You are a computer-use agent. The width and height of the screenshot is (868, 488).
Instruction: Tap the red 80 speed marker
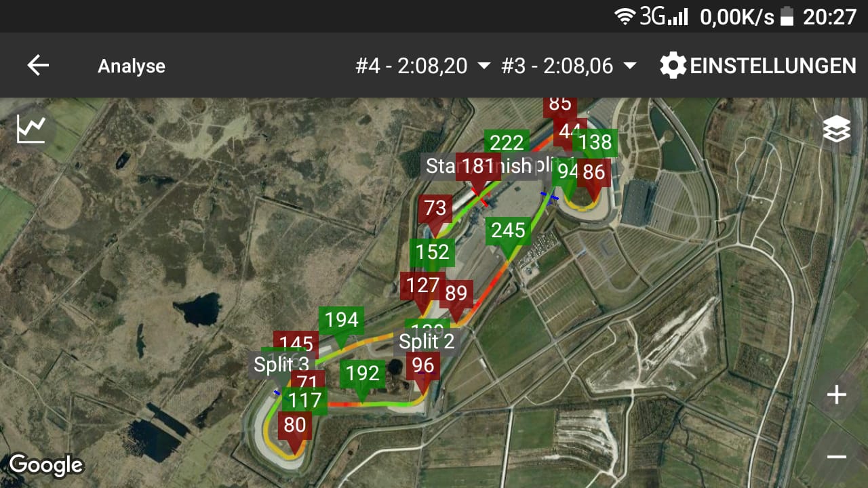point(294,426)
